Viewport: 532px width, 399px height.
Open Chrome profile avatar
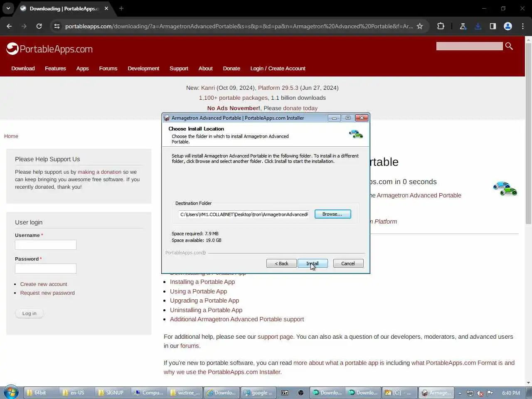point(508,26)
